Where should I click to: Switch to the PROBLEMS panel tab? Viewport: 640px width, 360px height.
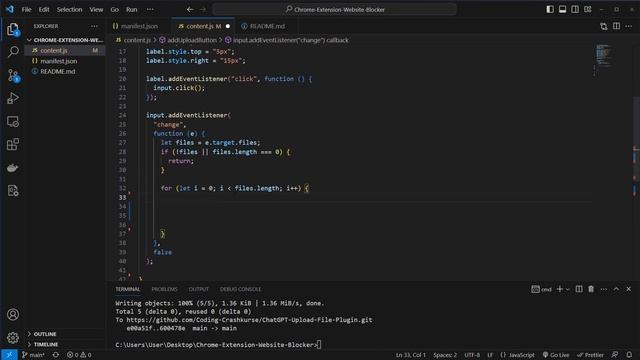[x=164, y=289]
